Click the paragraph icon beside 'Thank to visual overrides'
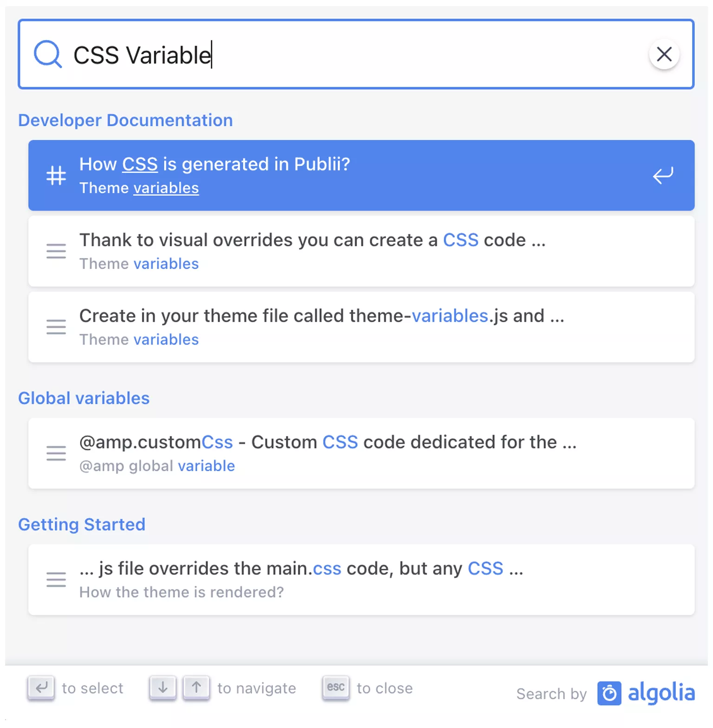 (56, 251)
